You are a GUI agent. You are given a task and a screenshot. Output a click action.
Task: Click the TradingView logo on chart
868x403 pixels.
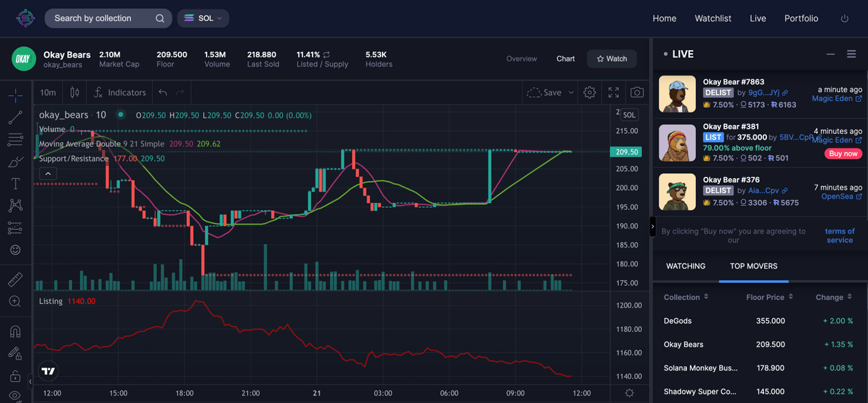pos(48,371)
